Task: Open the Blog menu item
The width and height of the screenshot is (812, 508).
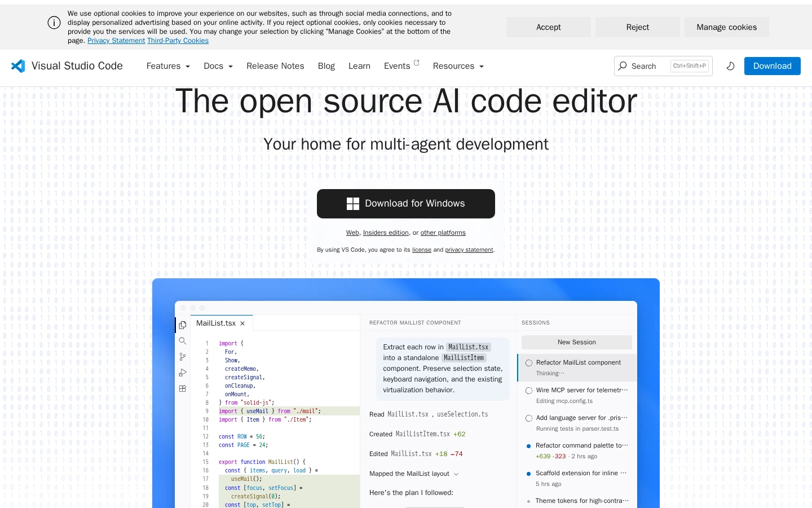Action: (326, 66)
